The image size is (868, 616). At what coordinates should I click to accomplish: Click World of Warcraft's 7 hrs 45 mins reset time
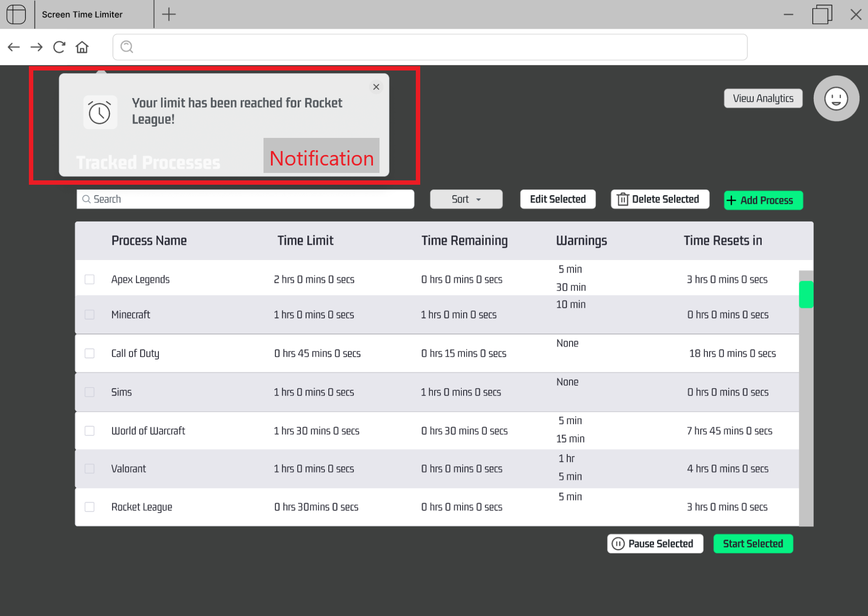(729, 431)
